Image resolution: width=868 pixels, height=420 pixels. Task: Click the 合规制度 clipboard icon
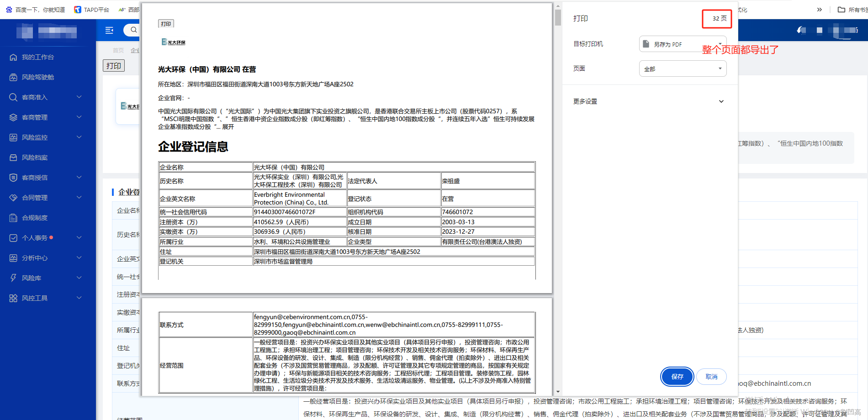tap(13, 218)
